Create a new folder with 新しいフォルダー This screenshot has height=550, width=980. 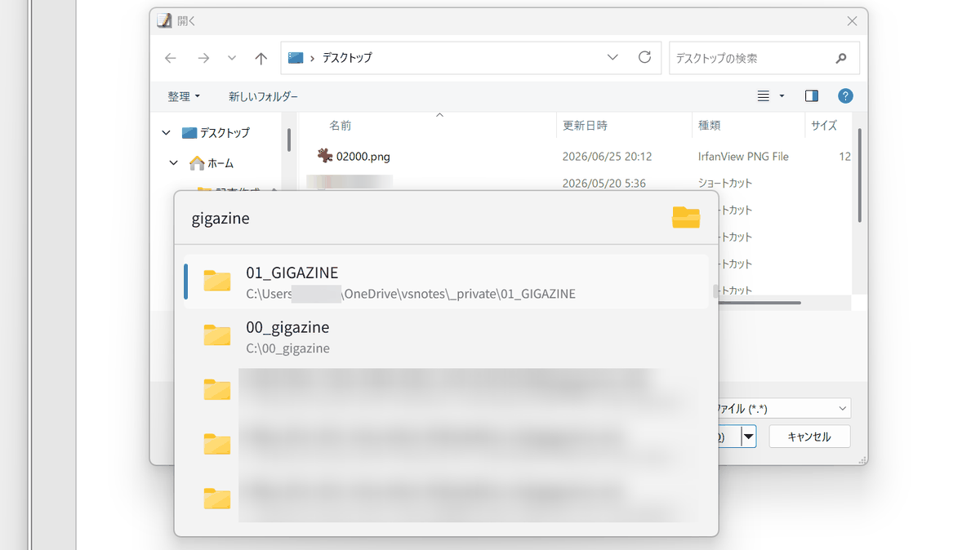tap(263, 96)
